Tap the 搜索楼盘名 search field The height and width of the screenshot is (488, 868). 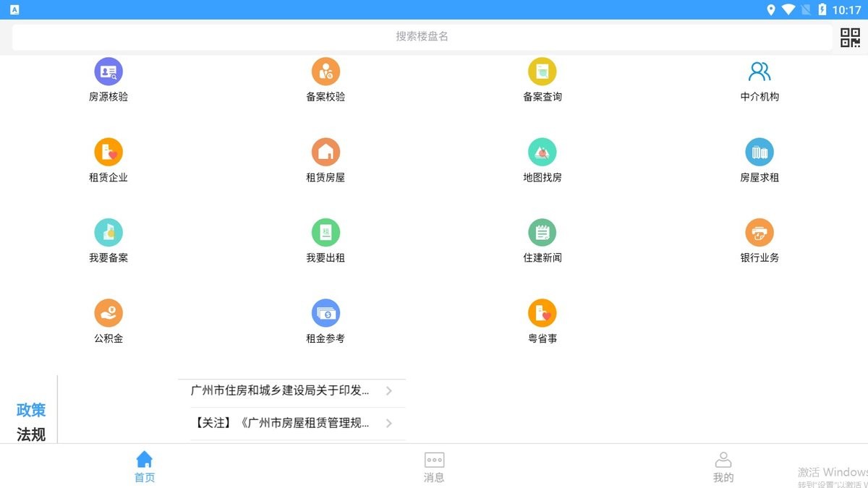423,36
